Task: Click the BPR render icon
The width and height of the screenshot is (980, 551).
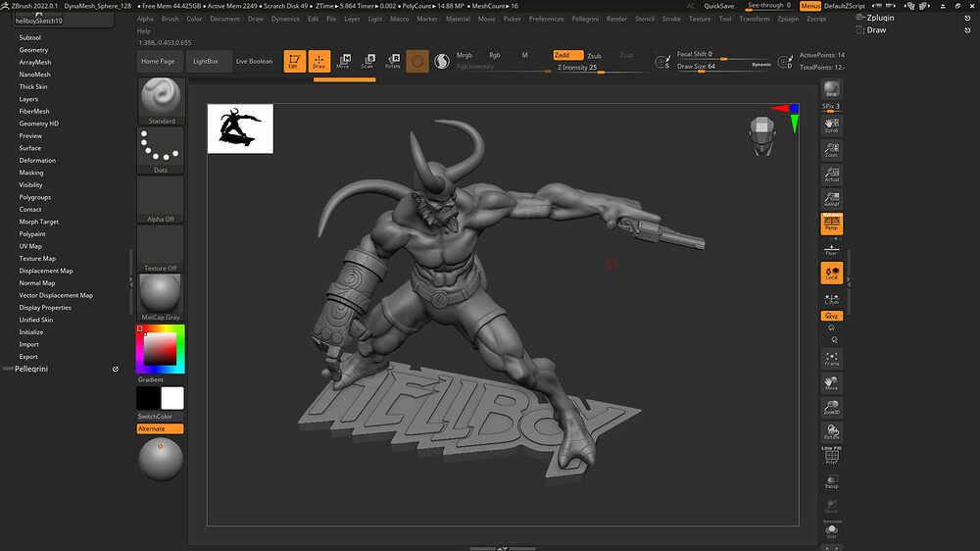Action: click(831, 89)
